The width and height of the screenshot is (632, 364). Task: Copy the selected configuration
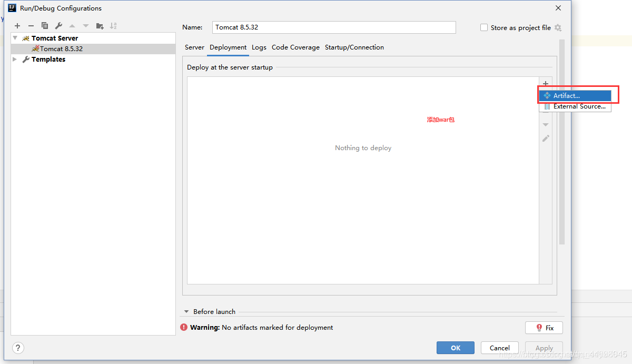point(45,26)
